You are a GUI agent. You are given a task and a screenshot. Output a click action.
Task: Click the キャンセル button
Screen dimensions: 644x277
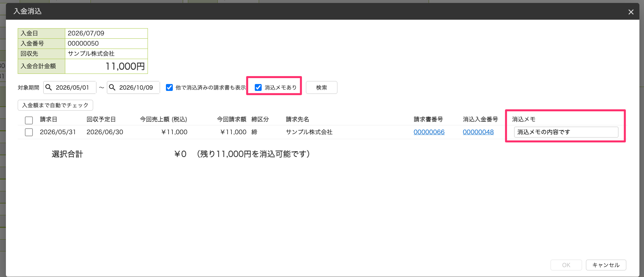coord(606,265)
